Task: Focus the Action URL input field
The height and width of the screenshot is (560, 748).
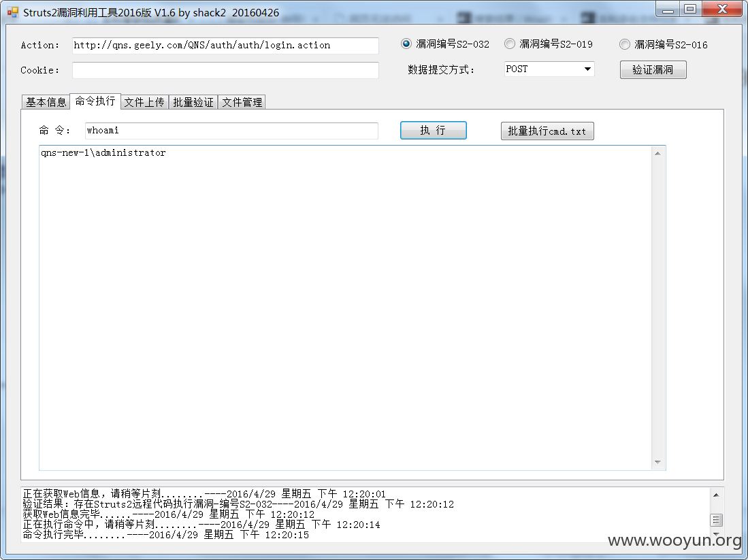Action: click(x=226, y=46)
